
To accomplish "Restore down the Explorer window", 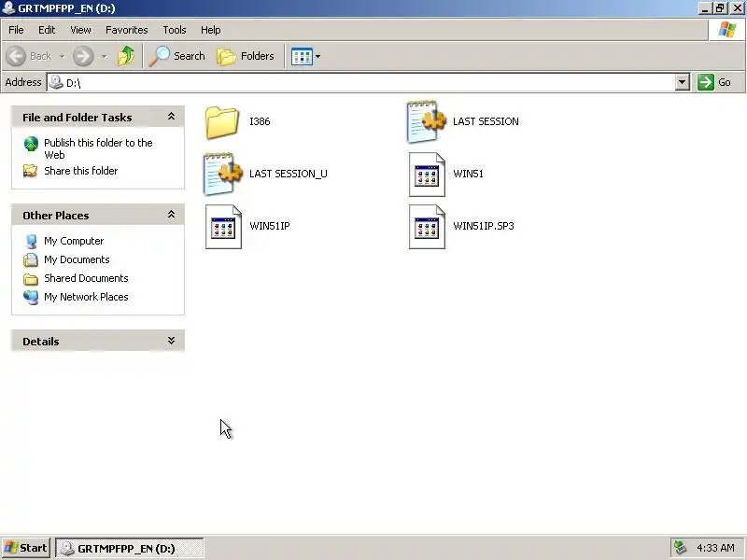I will tap(719, 8).
